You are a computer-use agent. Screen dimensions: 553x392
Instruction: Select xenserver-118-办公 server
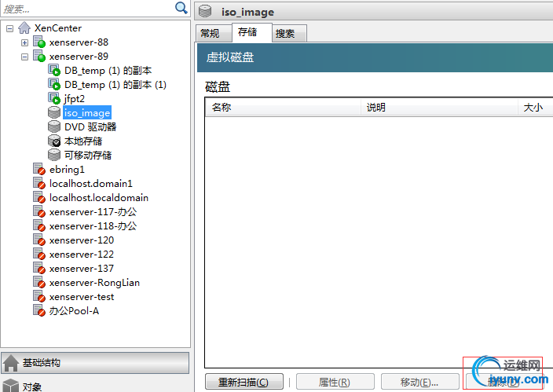coord(93,226)
